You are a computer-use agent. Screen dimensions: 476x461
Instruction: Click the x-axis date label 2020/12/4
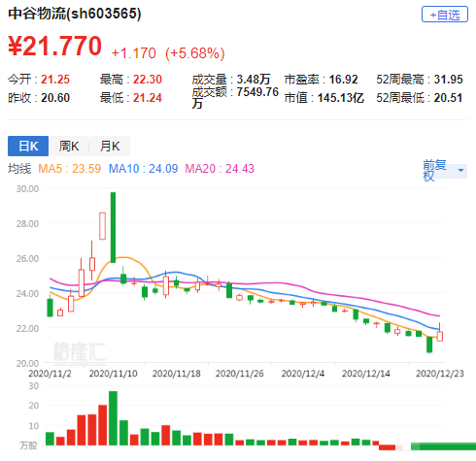[303, 374]
